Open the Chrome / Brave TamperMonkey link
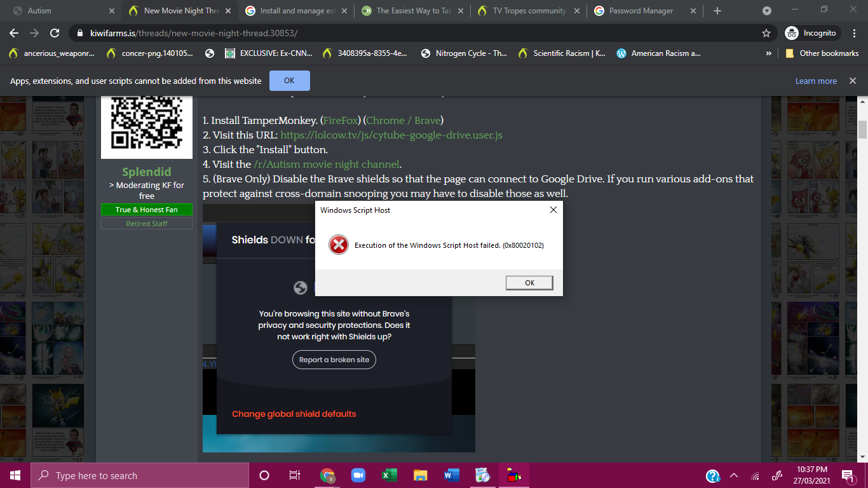This screenshot has width=868, height=488. pos(403,120)
